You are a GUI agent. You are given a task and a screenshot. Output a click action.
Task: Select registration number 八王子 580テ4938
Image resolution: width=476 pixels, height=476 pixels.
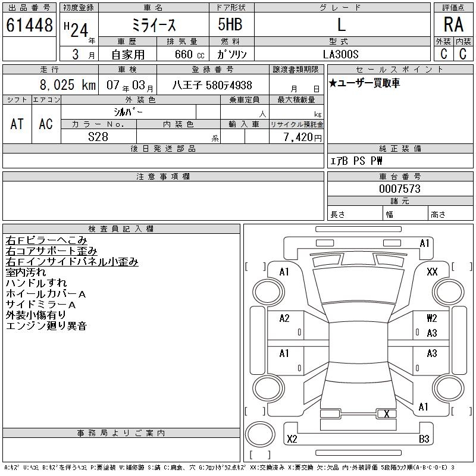tap(212, 85)
